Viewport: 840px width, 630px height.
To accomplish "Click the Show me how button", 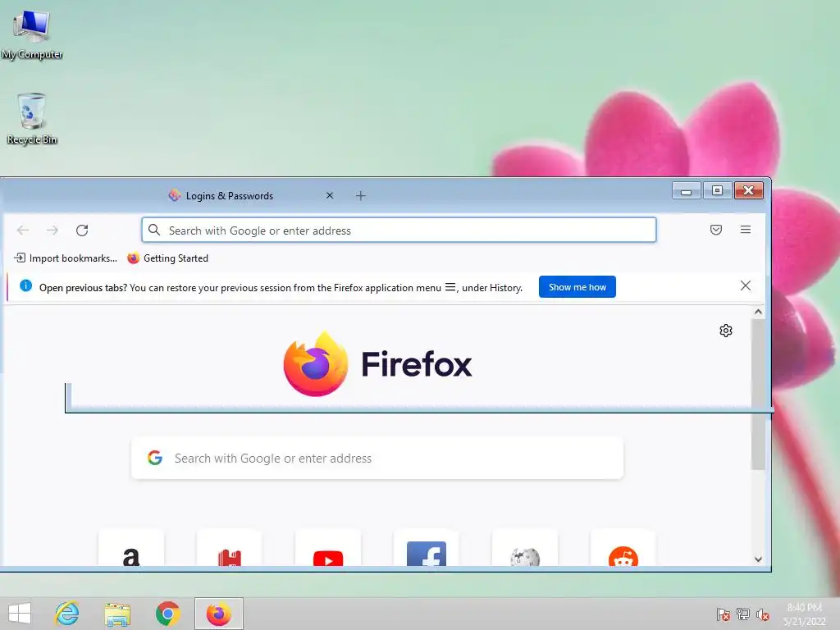I will [x=577, y=287].
